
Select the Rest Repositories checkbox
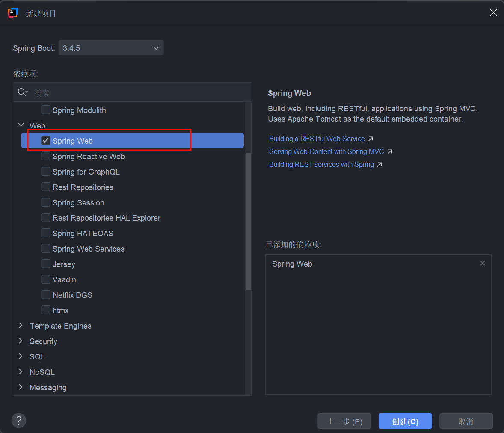tap(46, 187)
